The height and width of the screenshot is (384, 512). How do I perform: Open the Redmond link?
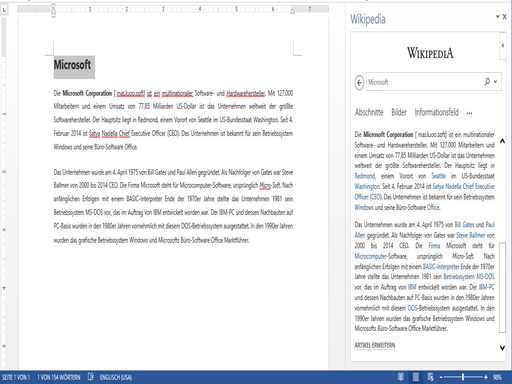click(365, 176)
